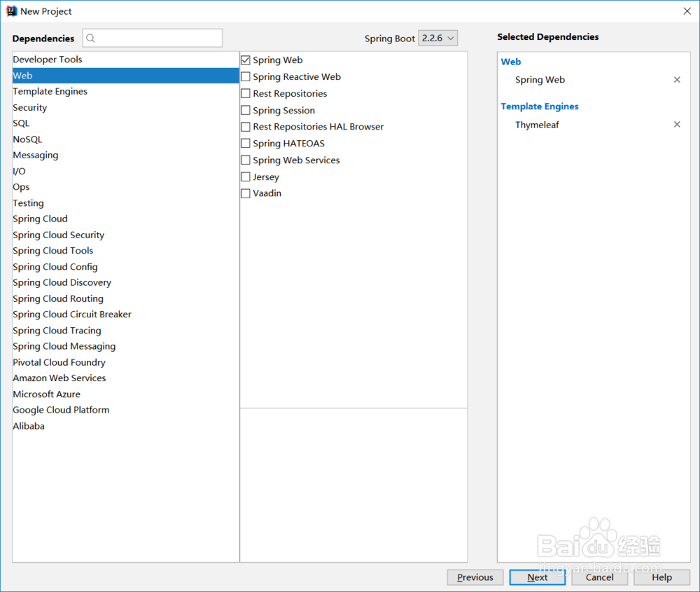Tick the Spring Session checkbox
The image size is (700, 592).
[246, 111]
